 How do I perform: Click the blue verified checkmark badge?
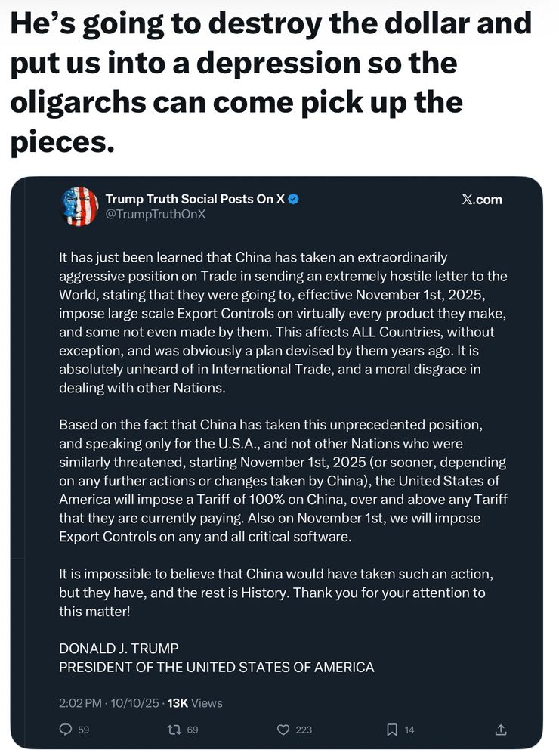[x=295, y=199]
